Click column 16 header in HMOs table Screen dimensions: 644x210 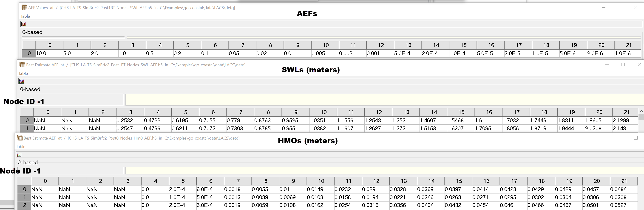point(486,181)
